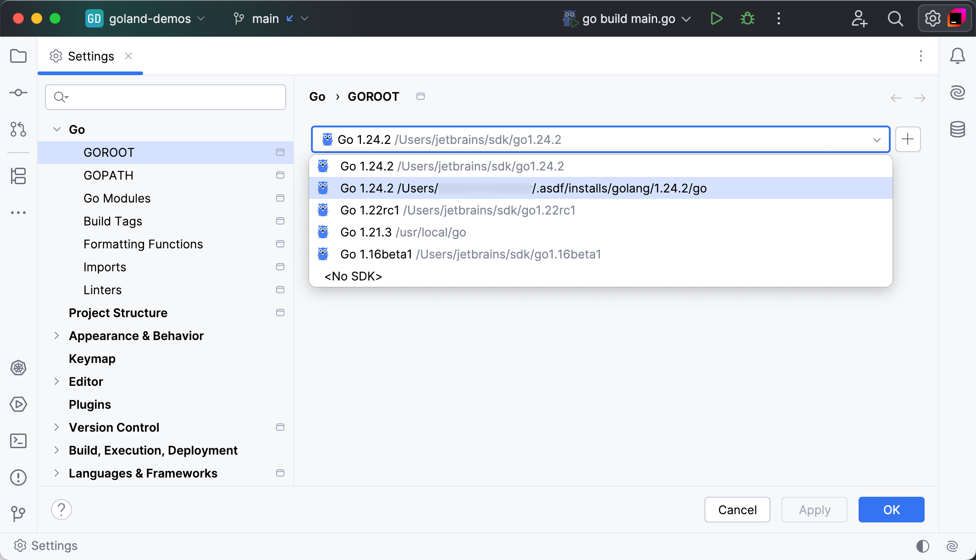Open the Terminal tool window

point(18,441)
